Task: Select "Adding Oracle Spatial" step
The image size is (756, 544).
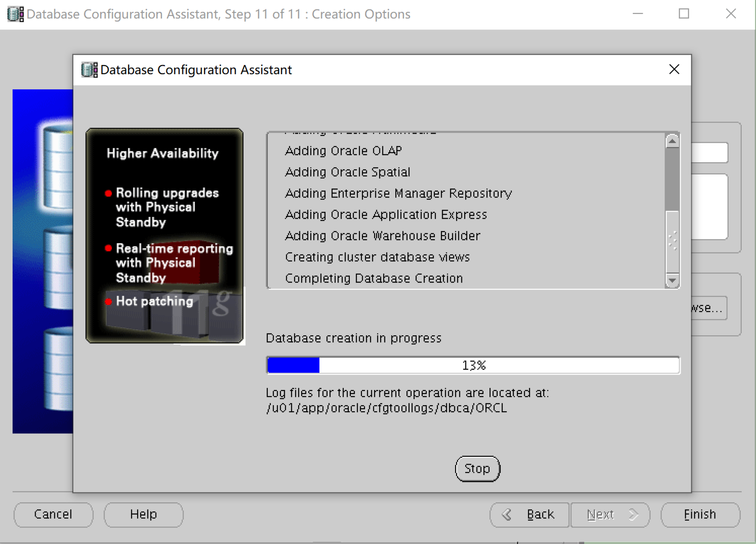Action: point(348,172)
